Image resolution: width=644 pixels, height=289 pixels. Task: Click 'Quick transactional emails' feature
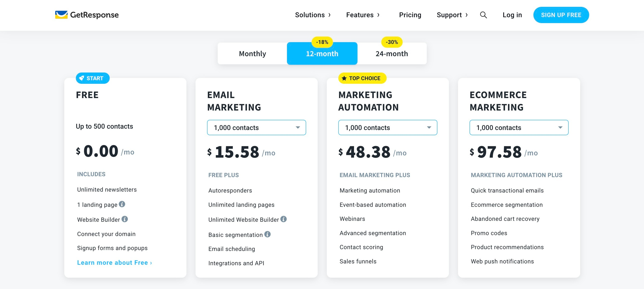pos(507,190)
